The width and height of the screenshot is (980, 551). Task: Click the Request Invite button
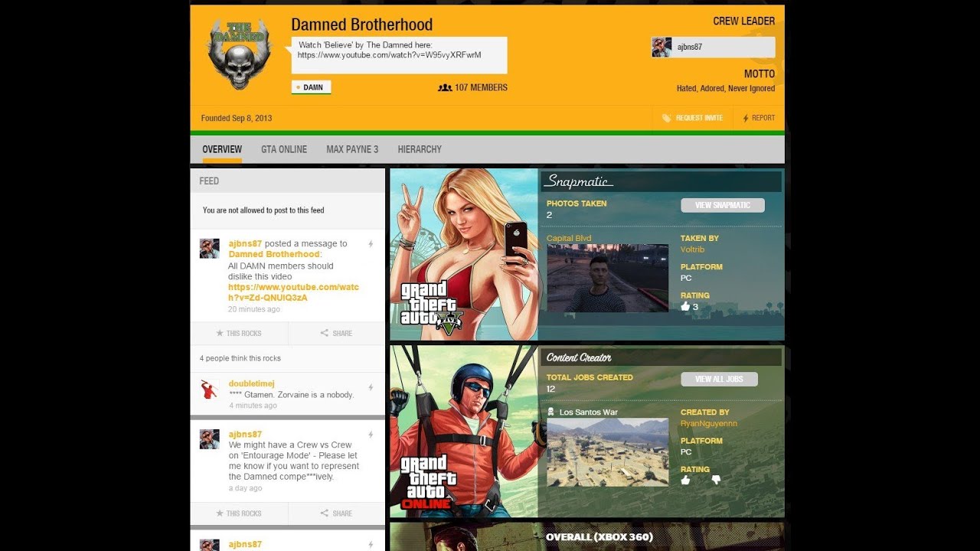tap(692, 119)
